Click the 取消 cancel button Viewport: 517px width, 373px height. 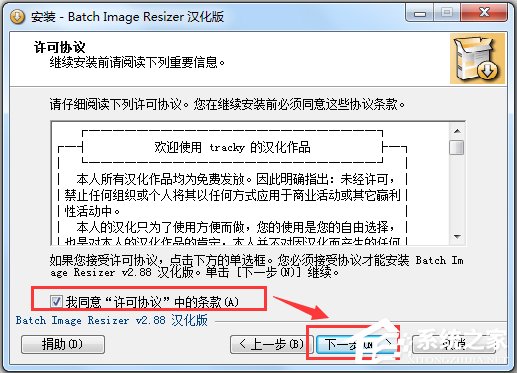[453, 344]
